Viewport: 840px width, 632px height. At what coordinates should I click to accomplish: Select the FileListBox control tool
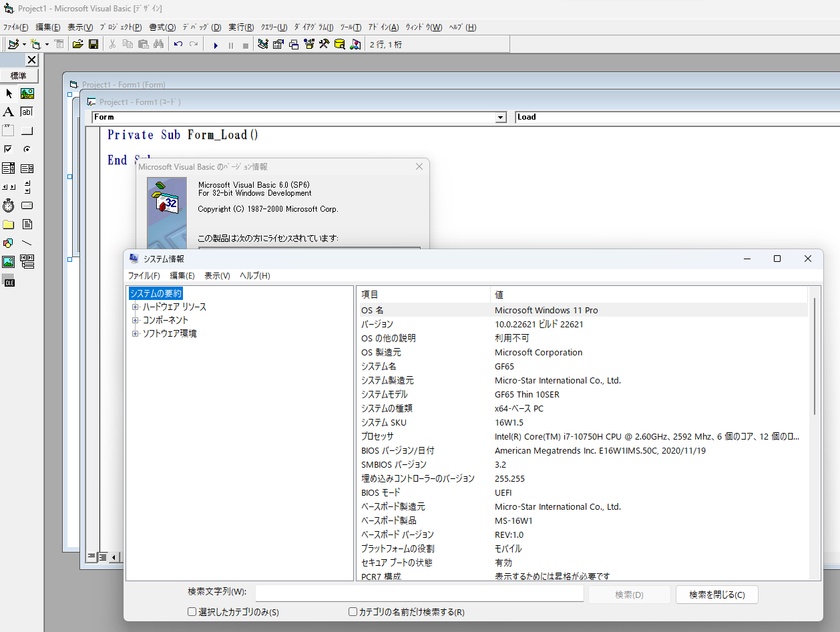click(x=27, y=224)
